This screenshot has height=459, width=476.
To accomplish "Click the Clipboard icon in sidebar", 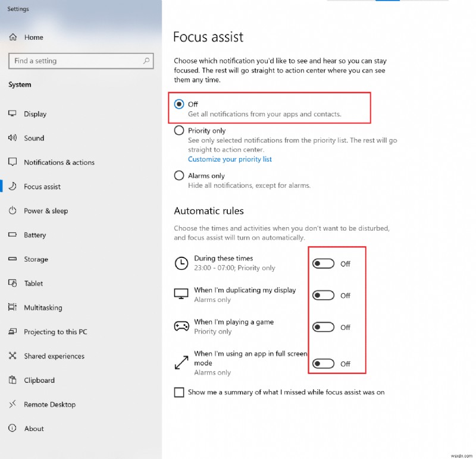I will click(x=12, y=380).
